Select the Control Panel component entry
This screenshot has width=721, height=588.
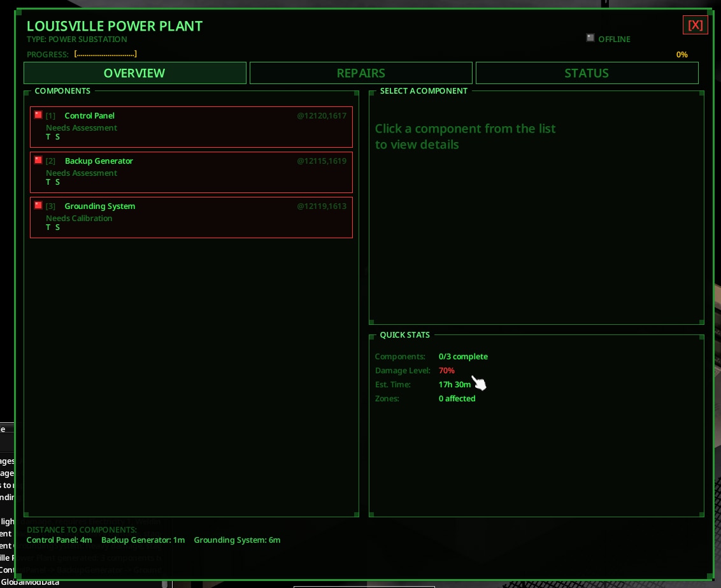(x=191, y=127)
